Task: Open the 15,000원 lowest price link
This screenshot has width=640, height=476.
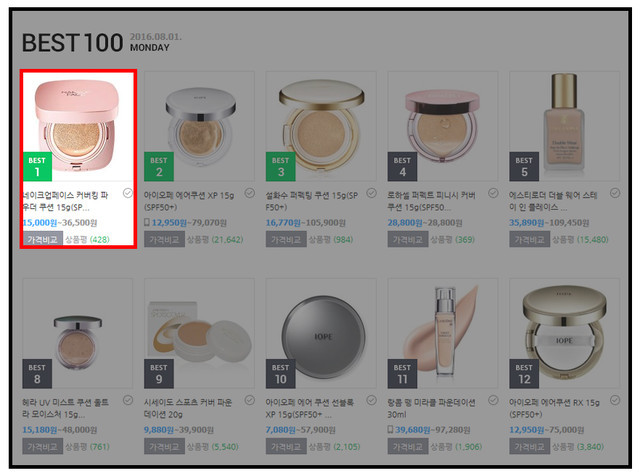Action: coord(40,222)
